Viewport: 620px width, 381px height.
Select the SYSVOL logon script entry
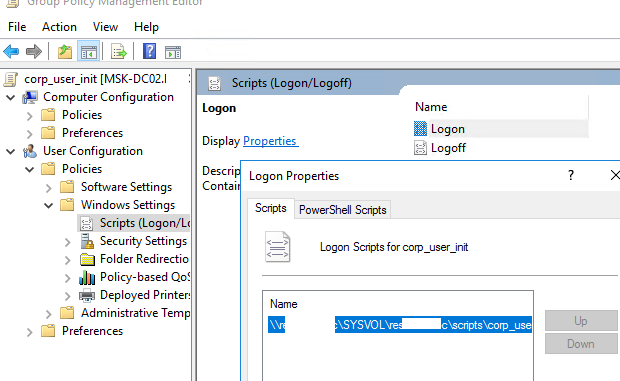[x=400, y=325]
